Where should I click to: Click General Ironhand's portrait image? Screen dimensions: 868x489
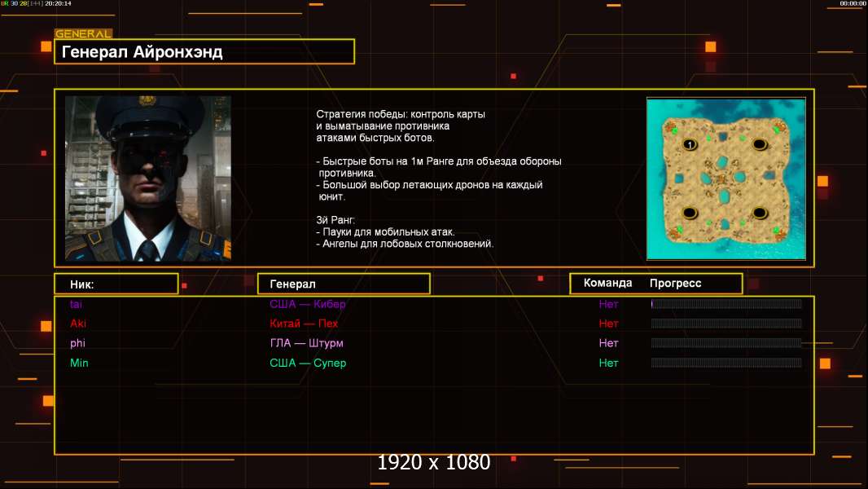tap(148, 178)
